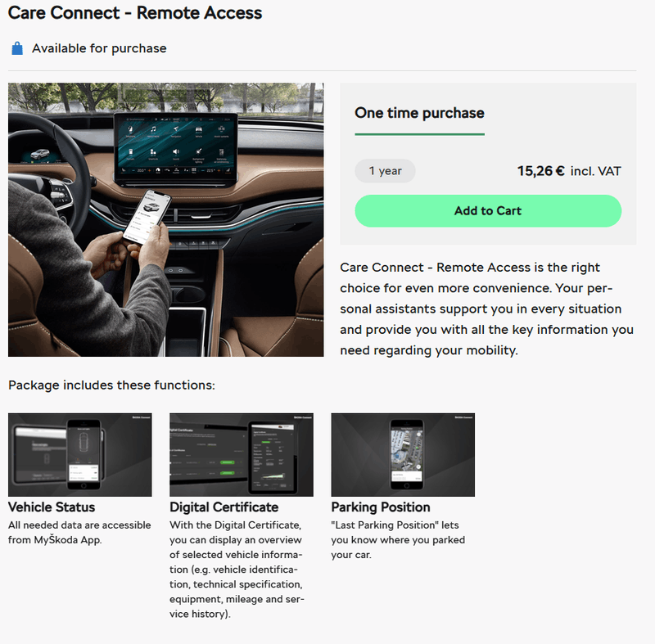
Task: Click the Vehicle Status heading
Action: [52, 507]
